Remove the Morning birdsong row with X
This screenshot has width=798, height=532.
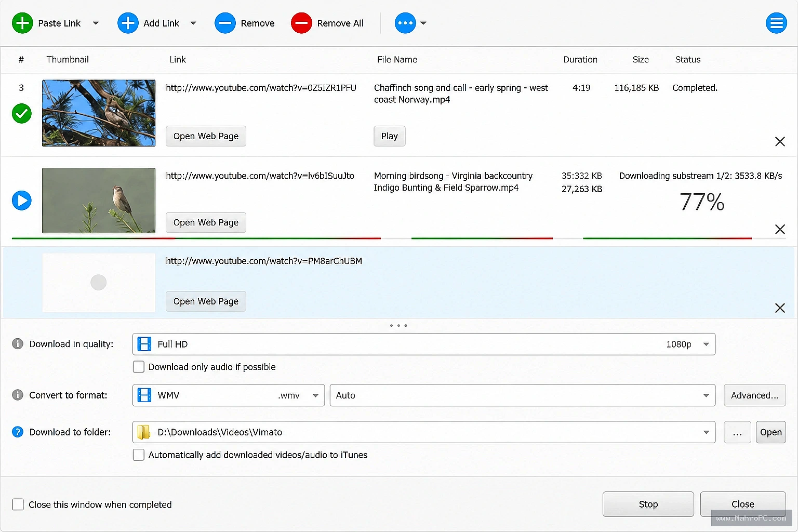[x=780, y=229]
